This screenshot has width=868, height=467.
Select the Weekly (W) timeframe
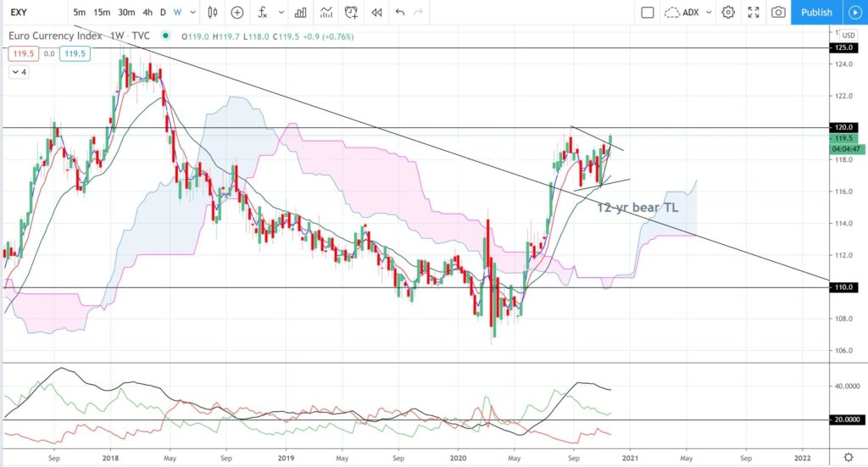177,12
